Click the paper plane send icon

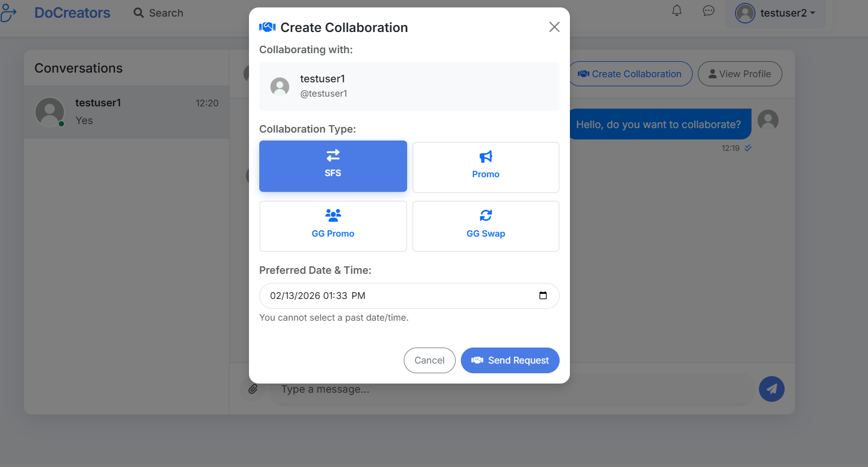click(771, 389)
